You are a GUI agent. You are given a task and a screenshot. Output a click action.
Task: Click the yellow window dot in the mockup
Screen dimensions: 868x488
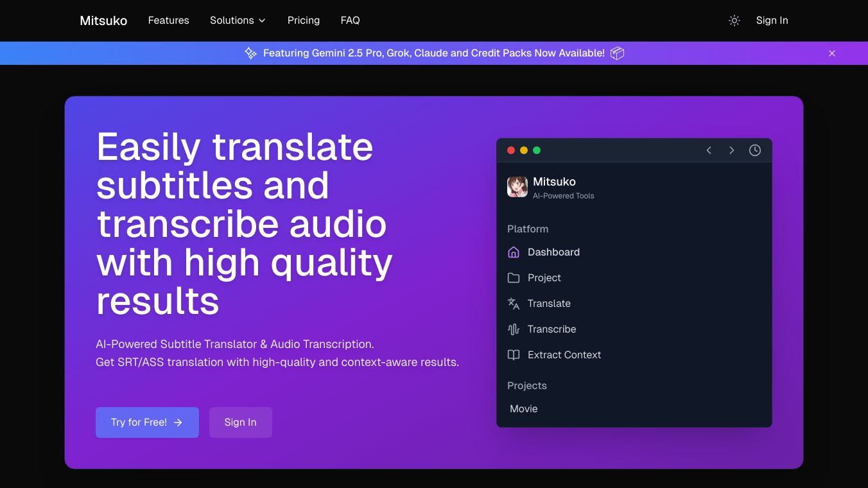tap(524, 150)
